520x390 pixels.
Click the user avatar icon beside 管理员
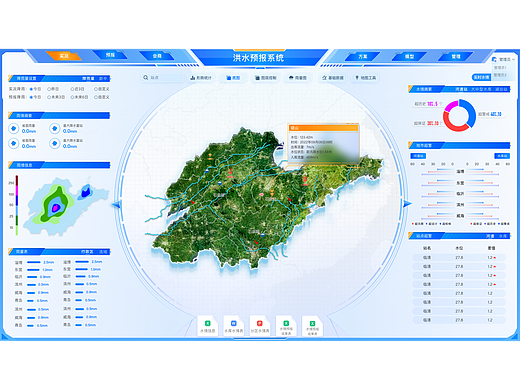[x=494, y=59]
